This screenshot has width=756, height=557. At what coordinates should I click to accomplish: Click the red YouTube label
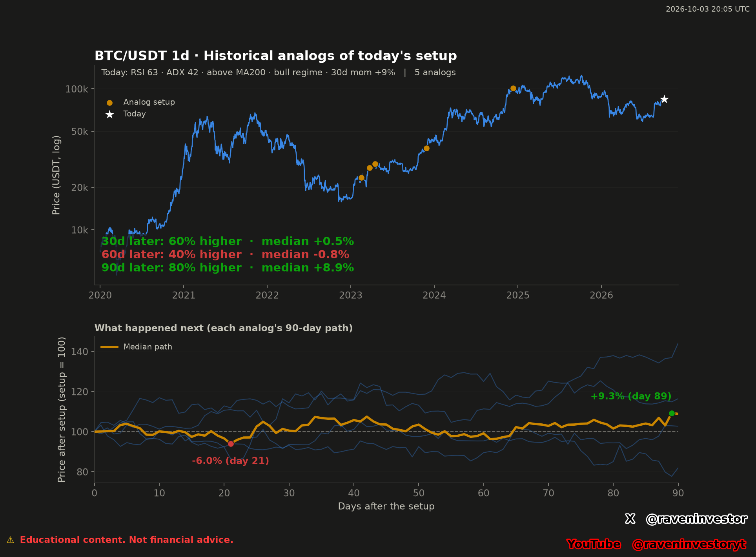(x=594, y=544)
